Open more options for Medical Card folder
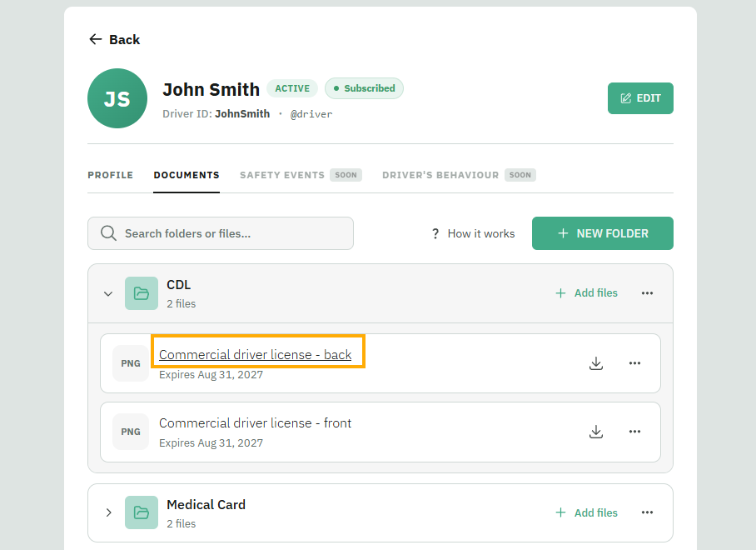Screen dimensions: 756x550 coord(647,512)
